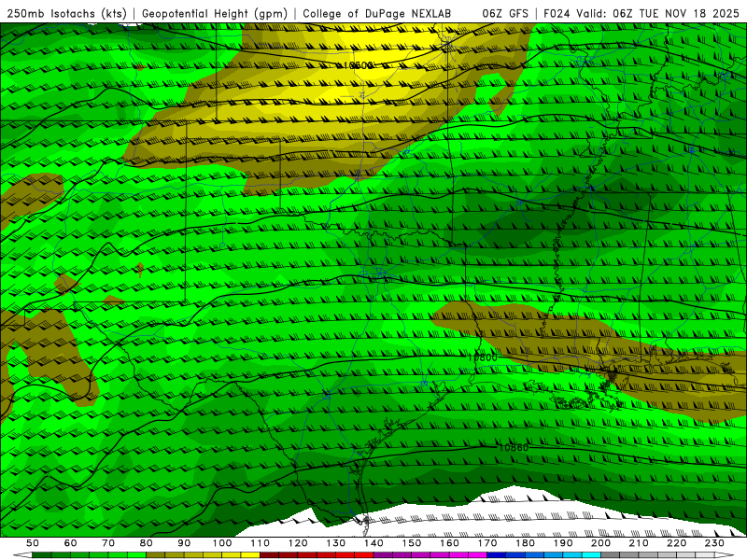This screenshot has width=747, height=560.
Task: Click the '250mb Isotachs (kts)' title text
Action: pos(66,14)
